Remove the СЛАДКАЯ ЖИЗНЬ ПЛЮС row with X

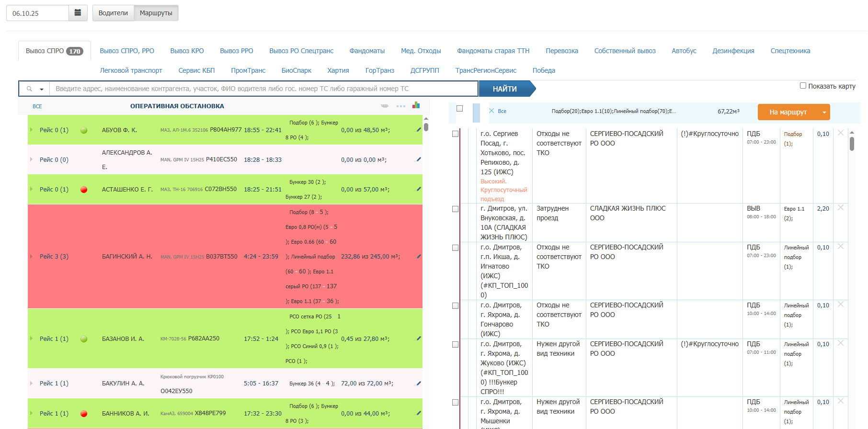coord(840,208)
